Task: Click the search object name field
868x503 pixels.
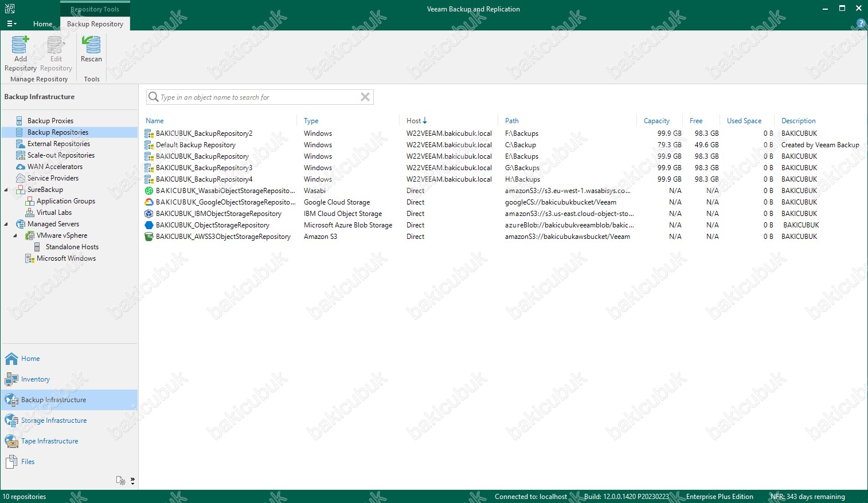Action: coord(260,97)
